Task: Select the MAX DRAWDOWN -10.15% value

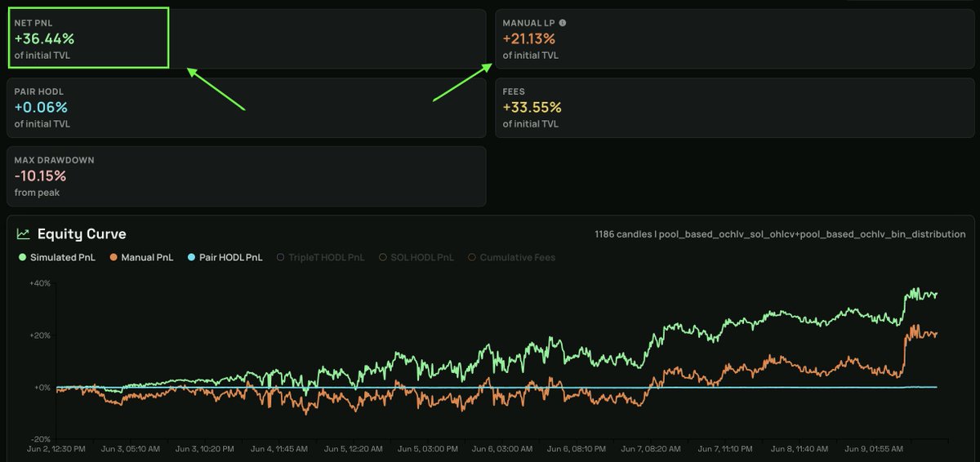Action: [40, 175]
